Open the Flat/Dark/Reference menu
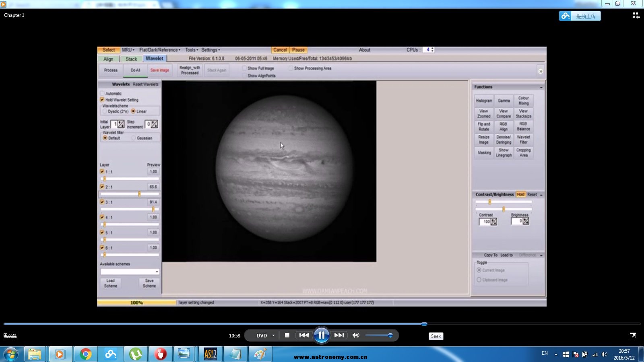644x362 pixels. [160, 50]
